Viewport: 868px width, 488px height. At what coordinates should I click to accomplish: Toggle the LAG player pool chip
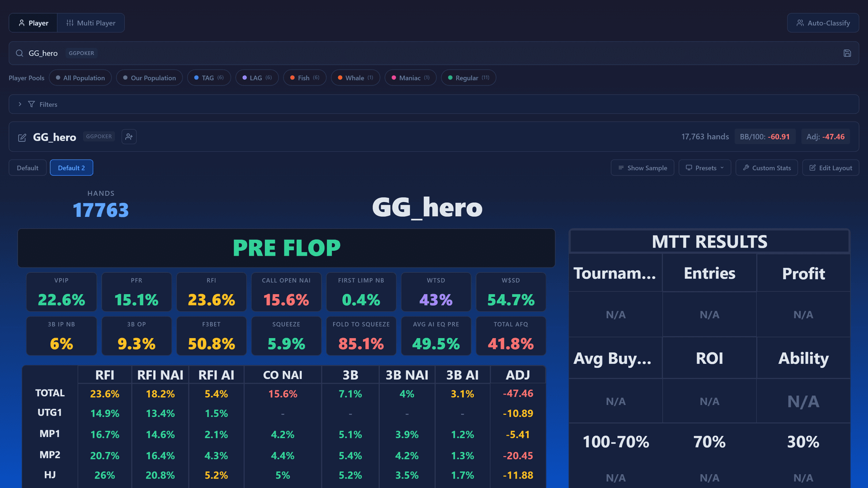click(x=257, y=78)
